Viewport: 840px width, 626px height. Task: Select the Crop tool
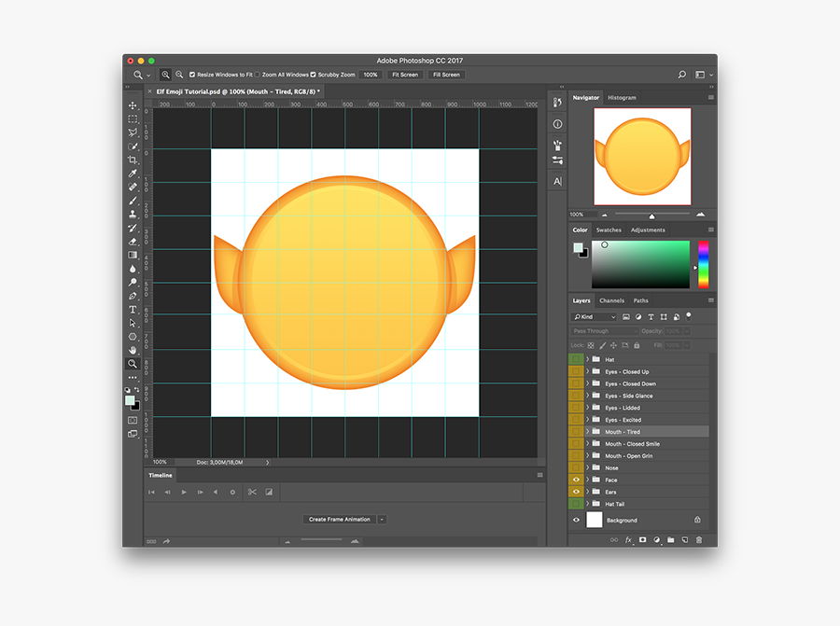tap(133, 160)
